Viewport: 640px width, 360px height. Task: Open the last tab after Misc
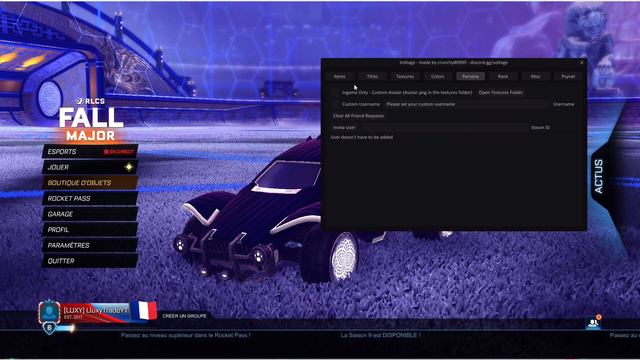[x=568, y=76]
